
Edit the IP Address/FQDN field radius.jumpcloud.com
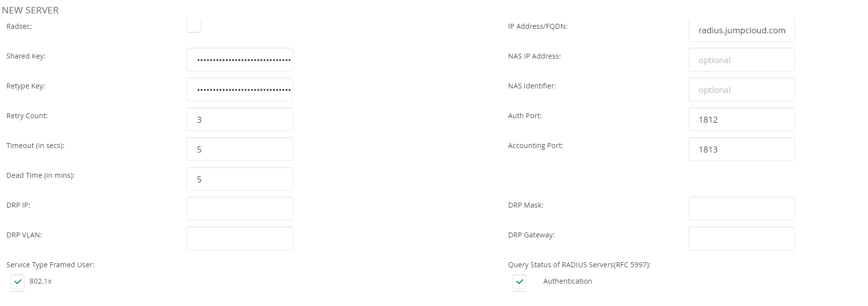(742, 30)
